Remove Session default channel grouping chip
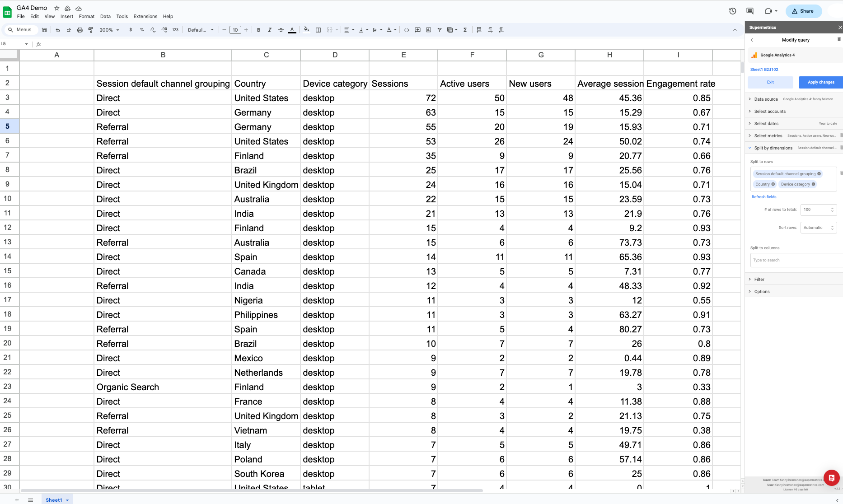Screen dimensions: 843x504 tap(819, 174)
